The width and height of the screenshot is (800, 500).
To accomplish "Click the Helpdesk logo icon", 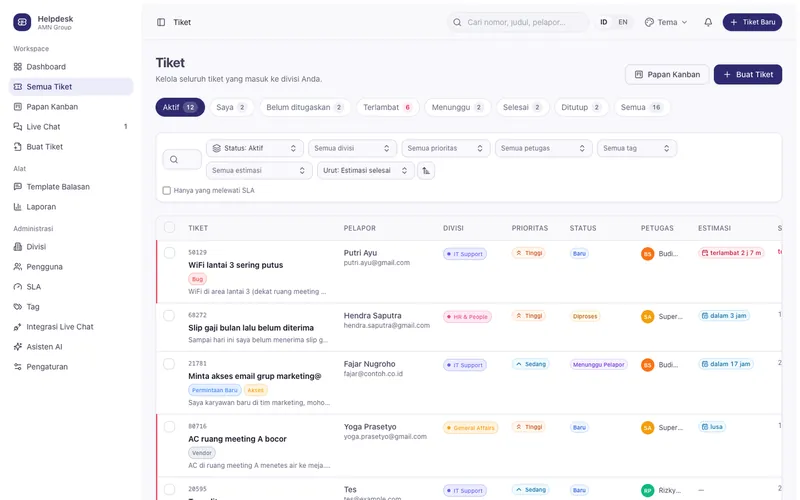I will (x=22, y=22).
